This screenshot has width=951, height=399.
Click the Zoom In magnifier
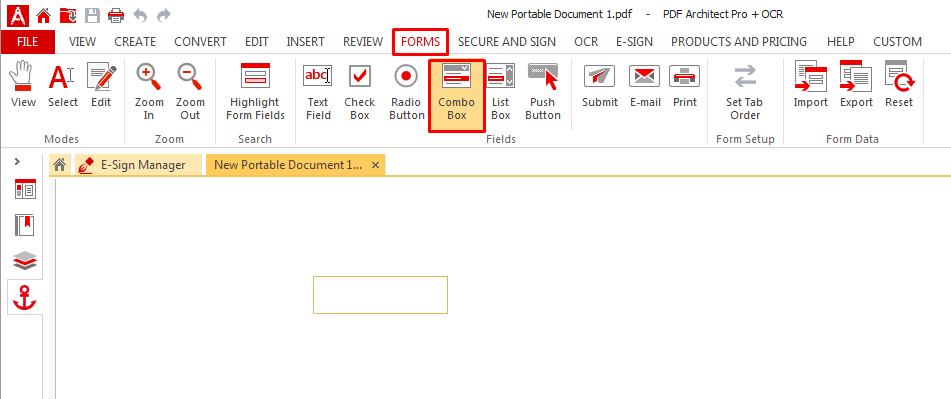click(149, 92)
